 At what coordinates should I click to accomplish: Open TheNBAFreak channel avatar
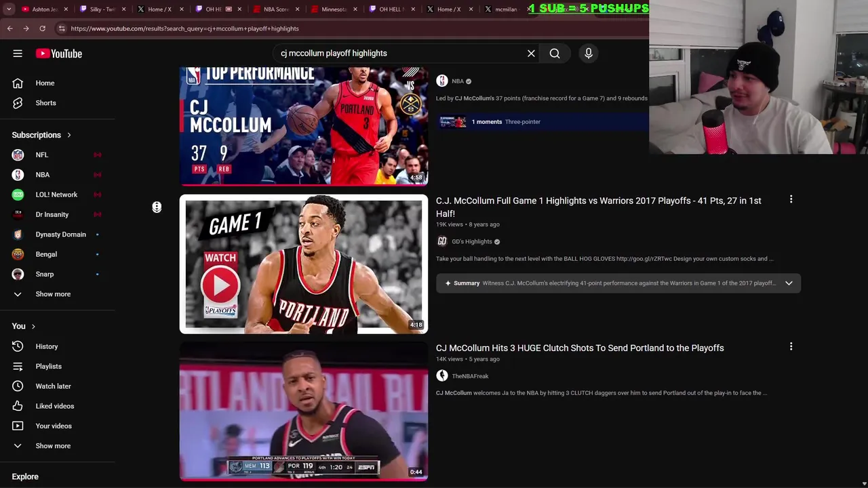click(442, 376)
